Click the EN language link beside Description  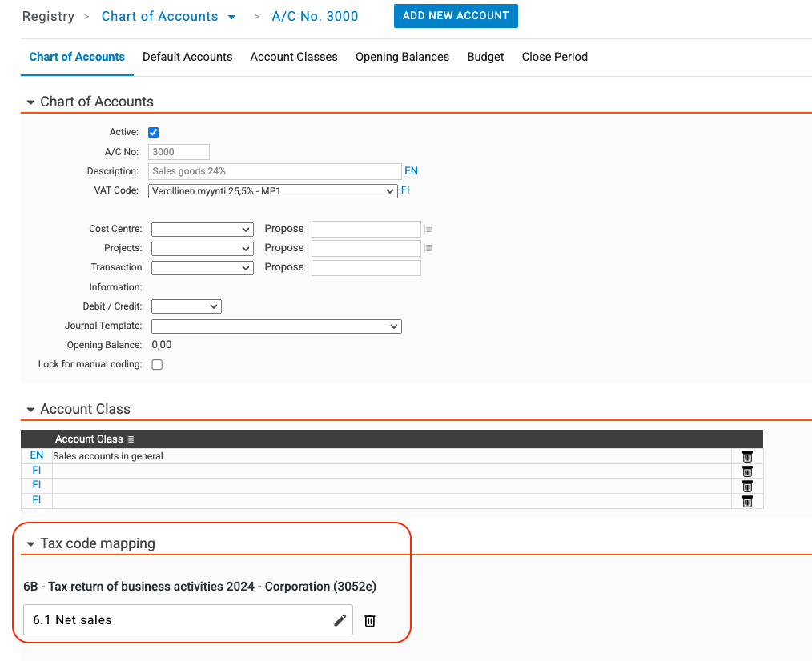point(411,171)
